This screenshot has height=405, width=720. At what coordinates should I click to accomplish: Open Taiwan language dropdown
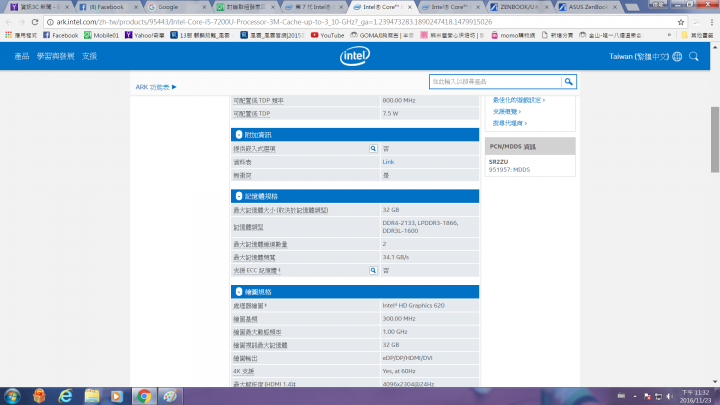(x=639, y=56)
